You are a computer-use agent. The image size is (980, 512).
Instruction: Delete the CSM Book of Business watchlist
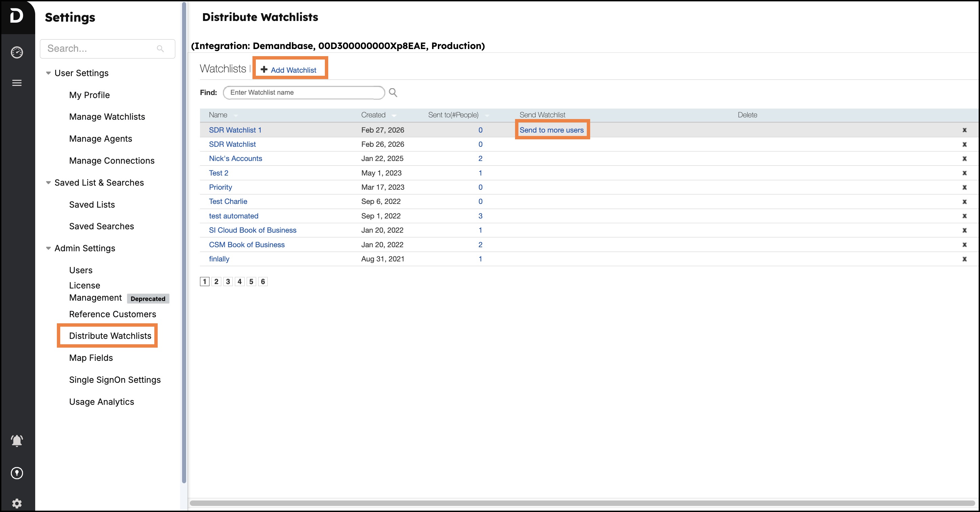click(x=964, y=245)
